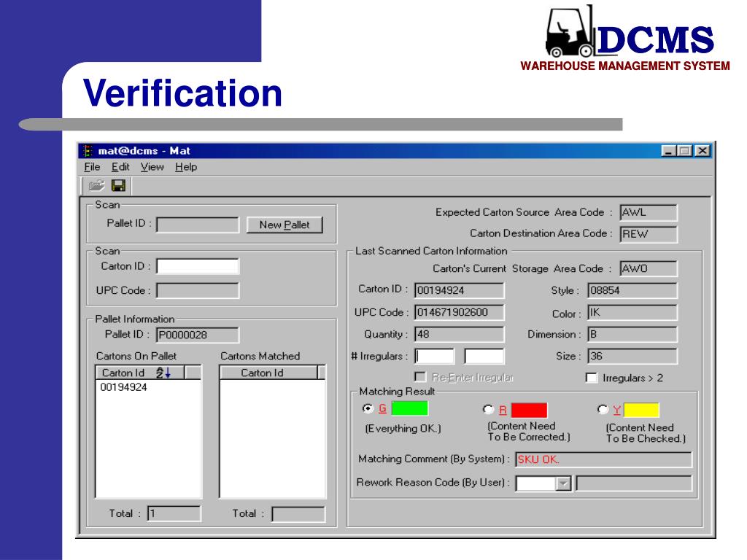Click the save floppy disk icon
The height and width of the screenshot is (560, 747).
tap(118, 185)
